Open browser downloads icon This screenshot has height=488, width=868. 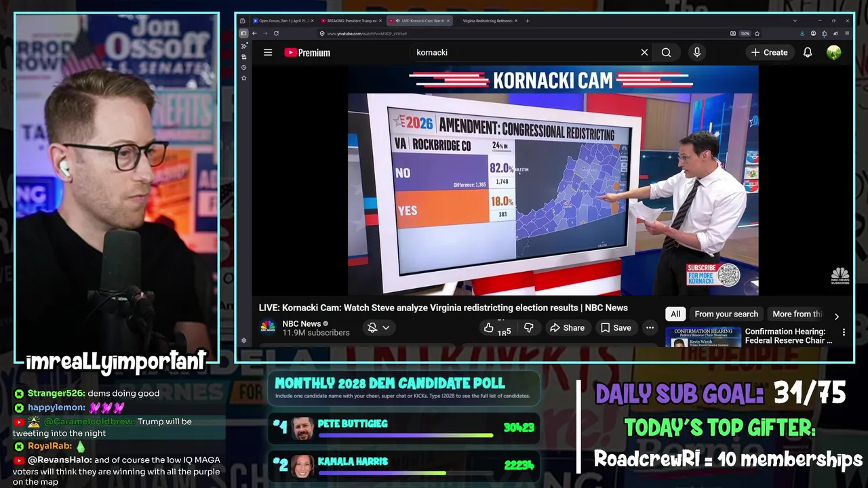pyautogui.click(x=802, y=33)
